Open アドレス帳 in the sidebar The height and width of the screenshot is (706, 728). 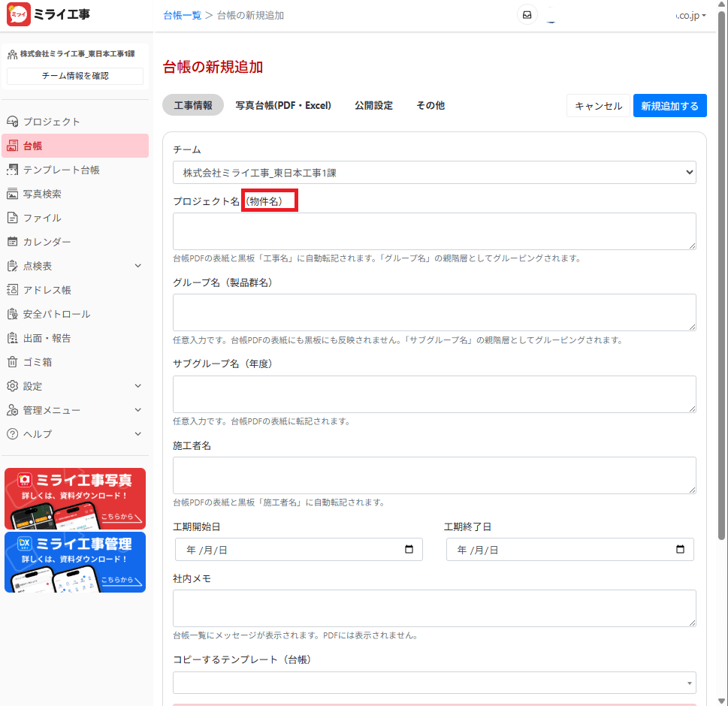47,290
